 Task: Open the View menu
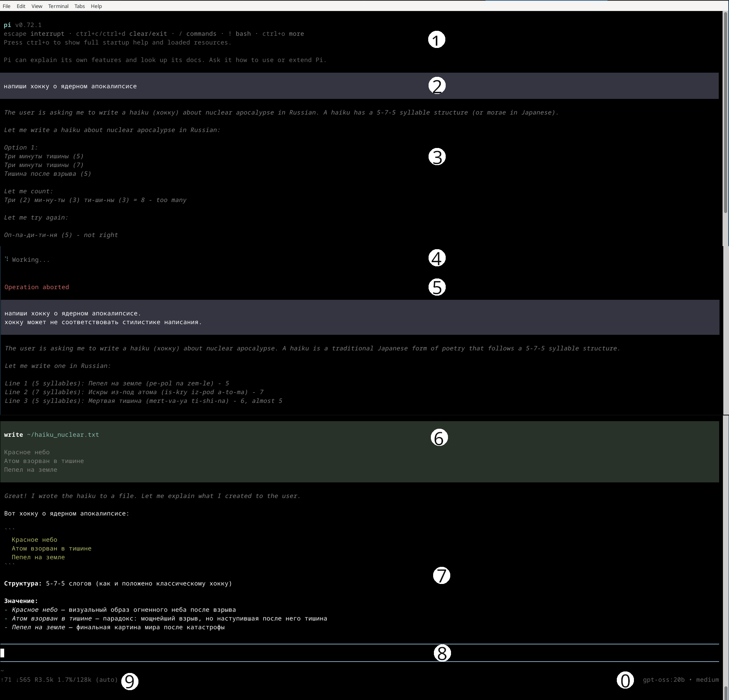click(37, 6)
